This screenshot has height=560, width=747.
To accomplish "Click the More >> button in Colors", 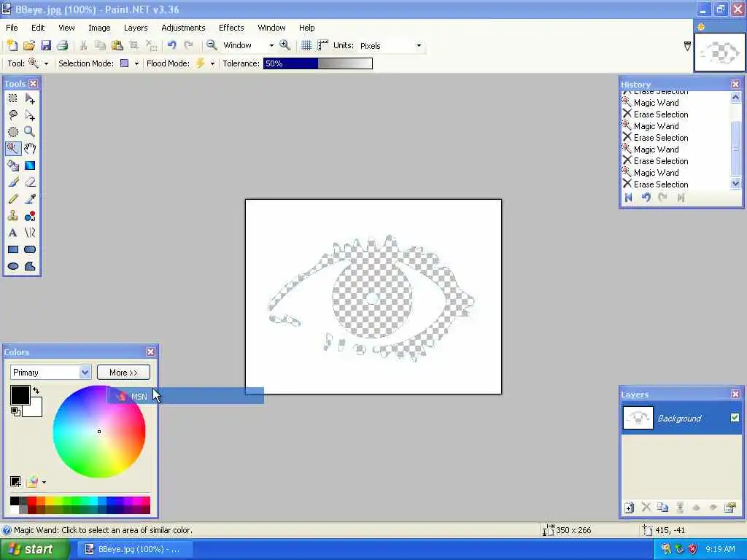I will [x=123, y=373].
